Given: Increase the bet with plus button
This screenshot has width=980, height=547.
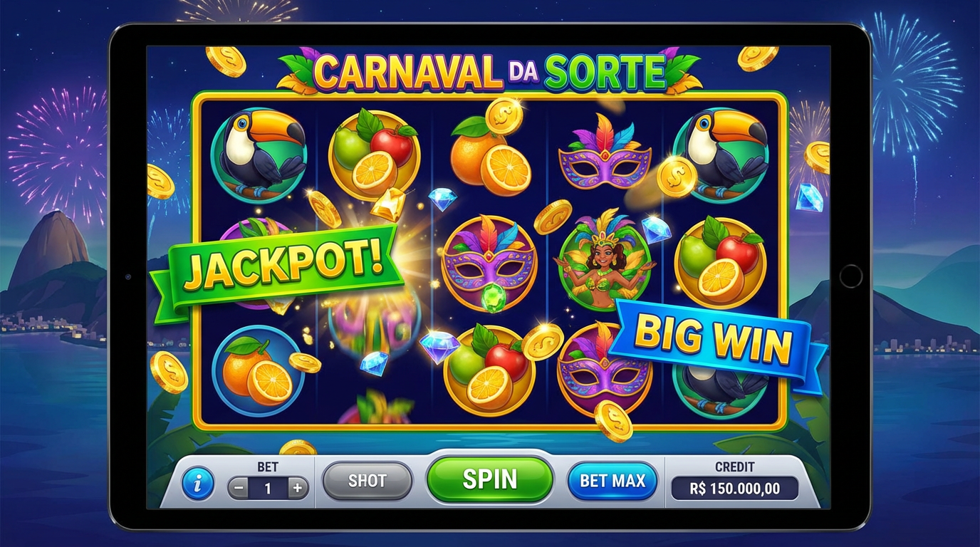Looking at the screenshot, I should pyautogui.click(x=297, y=489).
